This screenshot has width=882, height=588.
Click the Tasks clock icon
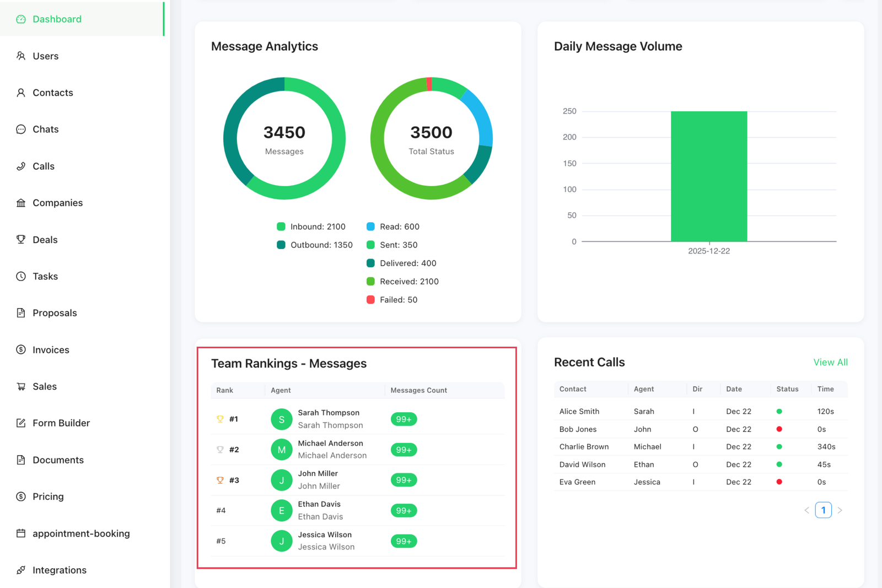21,276
